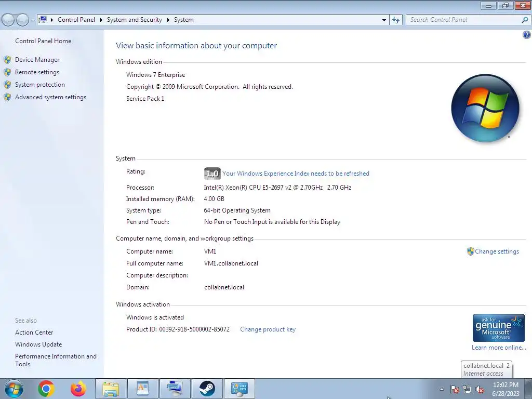Click Change product key link
Image resolution: width=532 pixels, height=399 pixels.
(268, 329)
